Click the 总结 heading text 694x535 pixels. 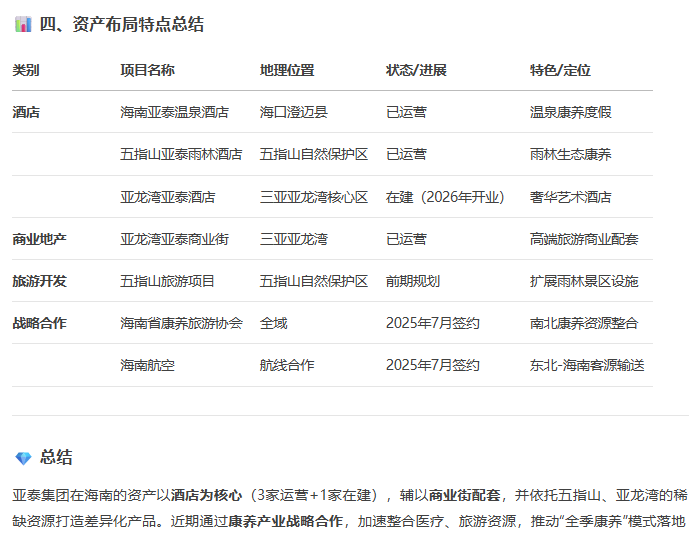point(56,457)
